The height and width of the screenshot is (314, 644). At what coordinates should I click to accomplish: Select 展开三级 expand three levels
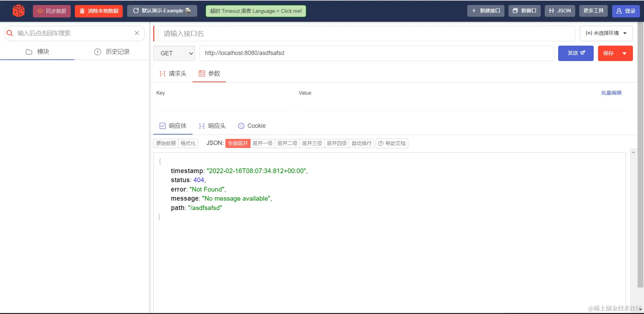312,143
